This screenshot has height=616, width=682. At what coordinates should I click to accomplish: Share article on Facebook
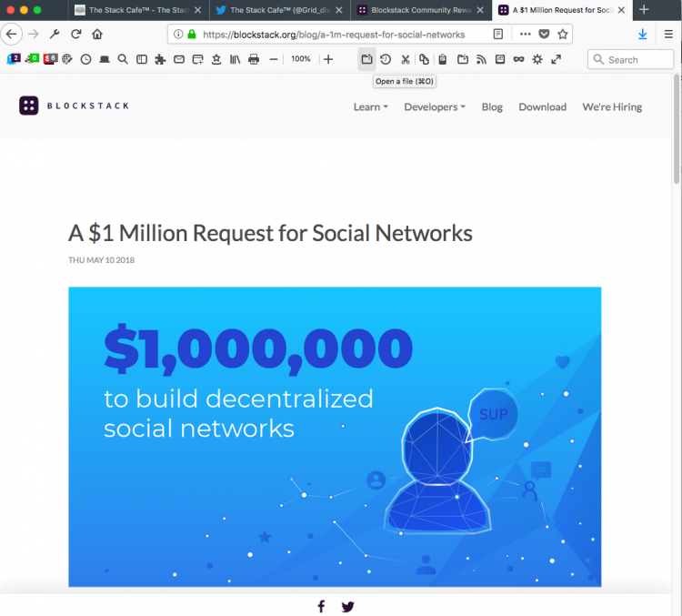point(321,606)
